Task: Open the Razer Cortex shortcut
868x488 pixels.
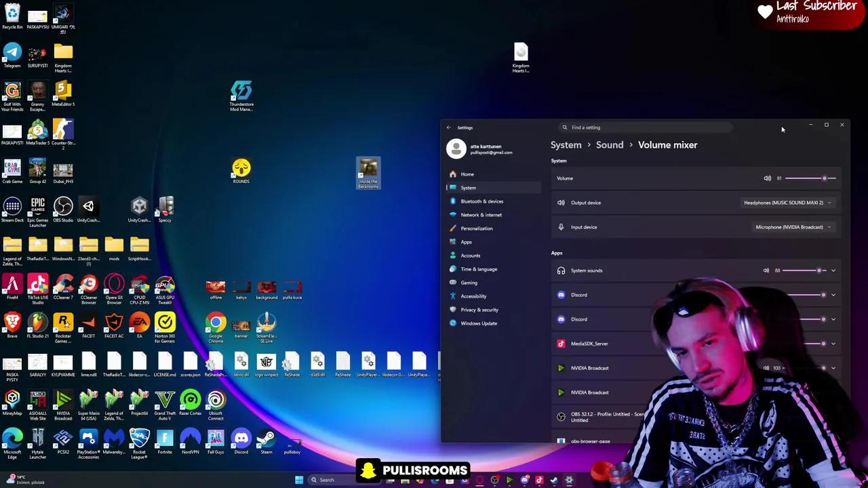Action: pos(191,403)
